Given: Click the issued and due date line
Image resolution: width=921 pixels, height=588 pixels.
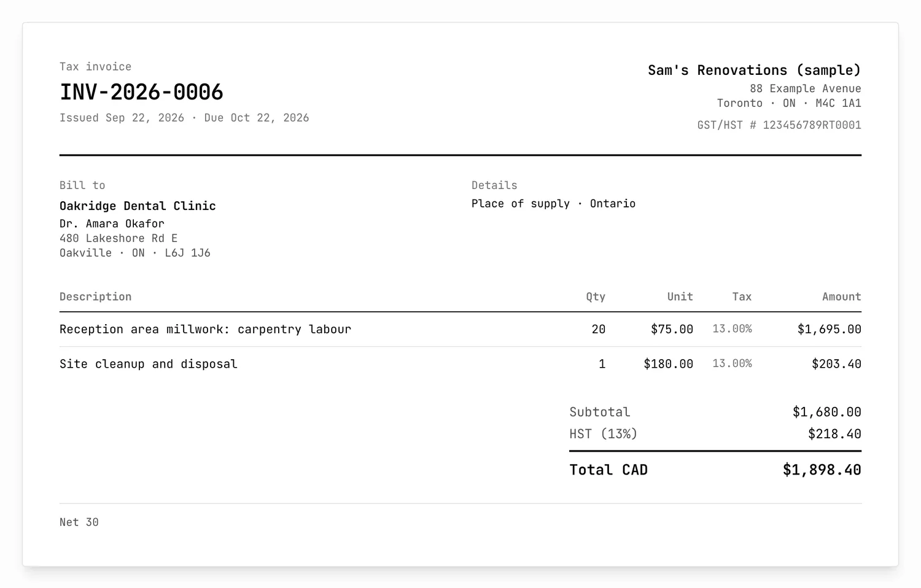Looking at the screenshot, I should 184,118.
